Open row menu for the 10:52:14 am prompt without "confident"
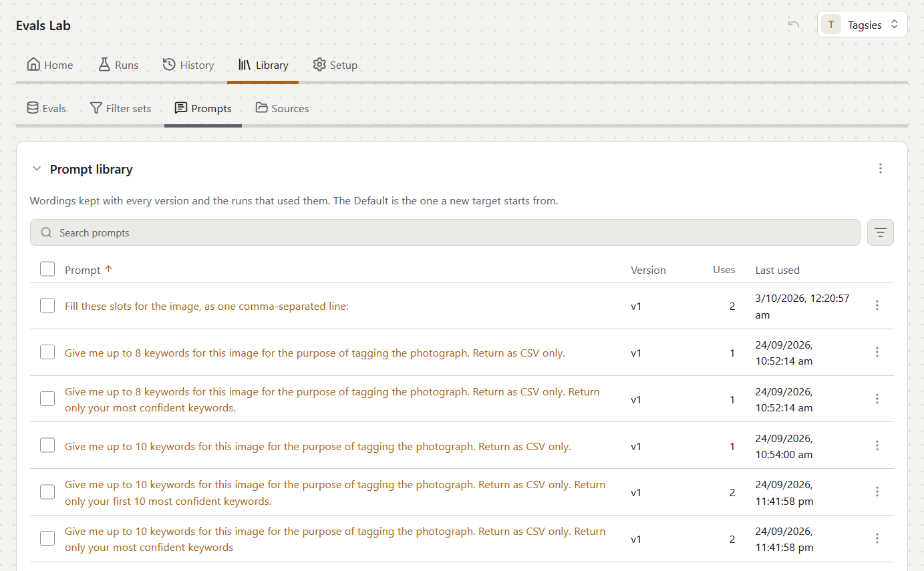 (877, 352)
